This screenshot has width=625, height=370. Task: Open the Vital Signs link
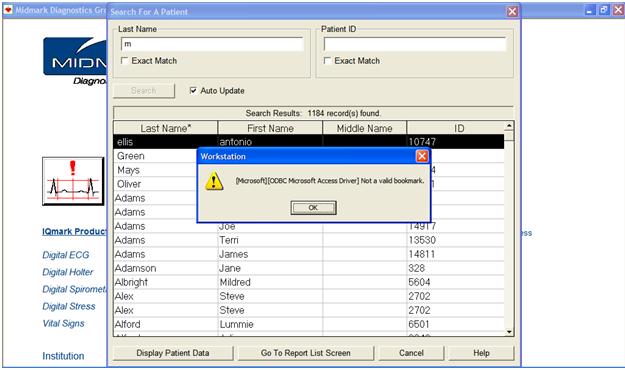coord(63,323)
